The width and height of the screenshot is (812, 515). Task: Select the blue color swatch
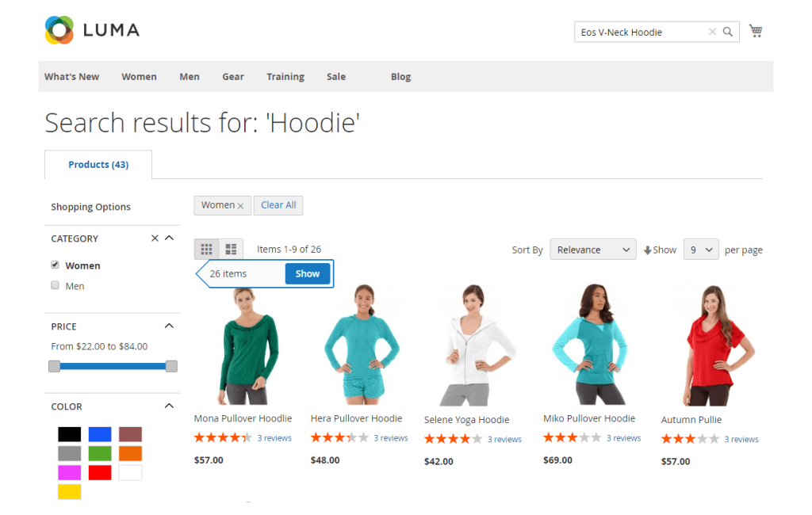[x=100, y=434]
